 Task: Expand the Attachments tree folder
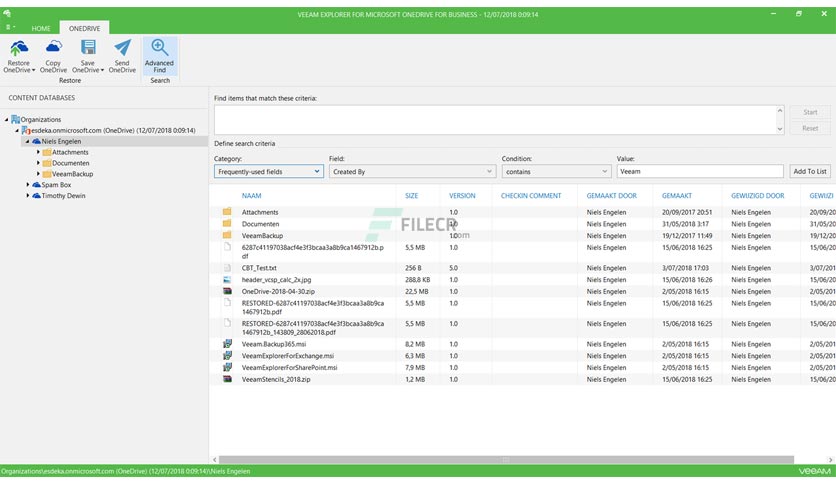click(38, 152)
